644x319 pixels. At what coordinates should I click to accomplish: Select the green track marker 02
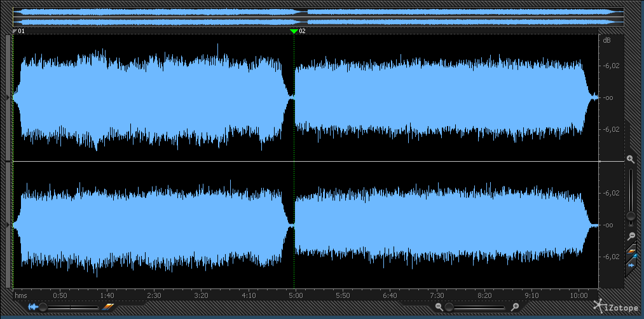(x=293, y=31)
